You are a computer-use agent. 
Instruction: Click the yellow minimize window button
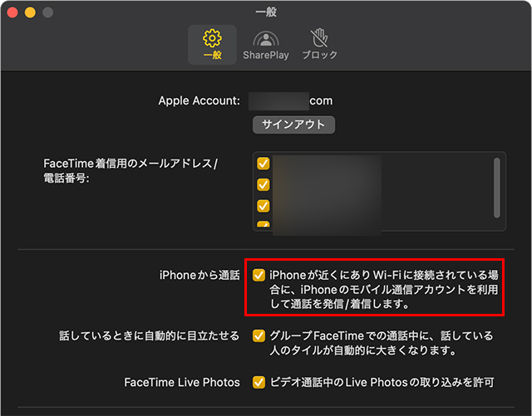pyautogui.click(x=30, y=12)
